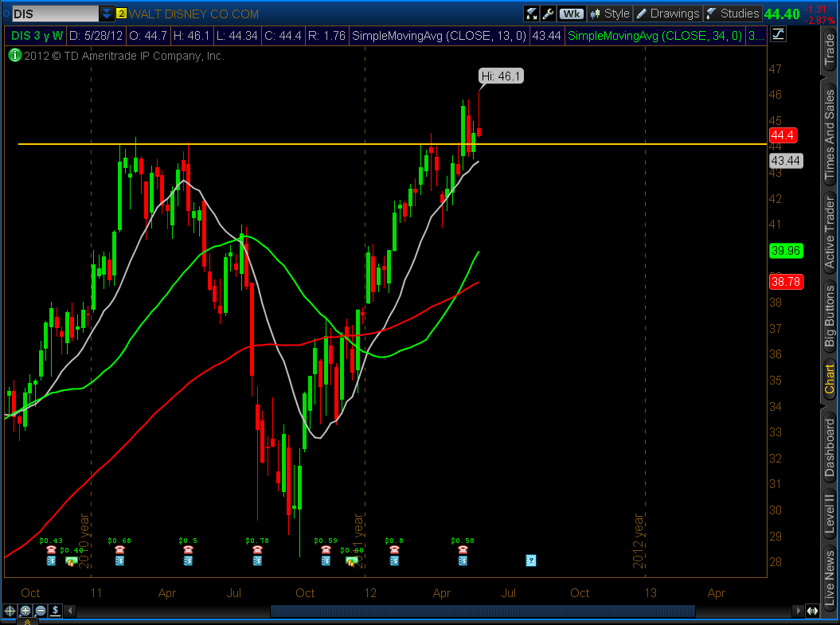Click the dividend icon under $0.60
The width and height of the screenshot is (840, 625).
(352, 561)
